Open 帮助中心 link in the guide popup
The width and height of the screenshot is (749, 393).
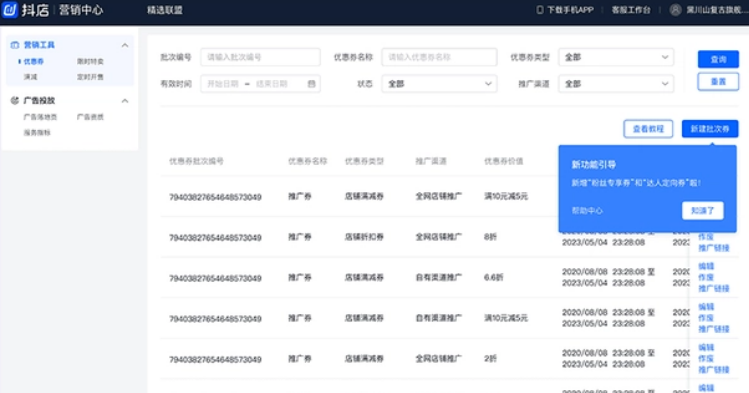pos(587,211)
